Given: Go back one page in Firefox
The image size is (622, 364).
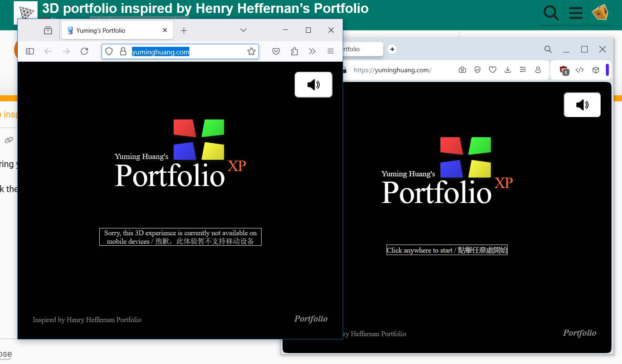Looking at the screenshot, I should coord(48,51).
